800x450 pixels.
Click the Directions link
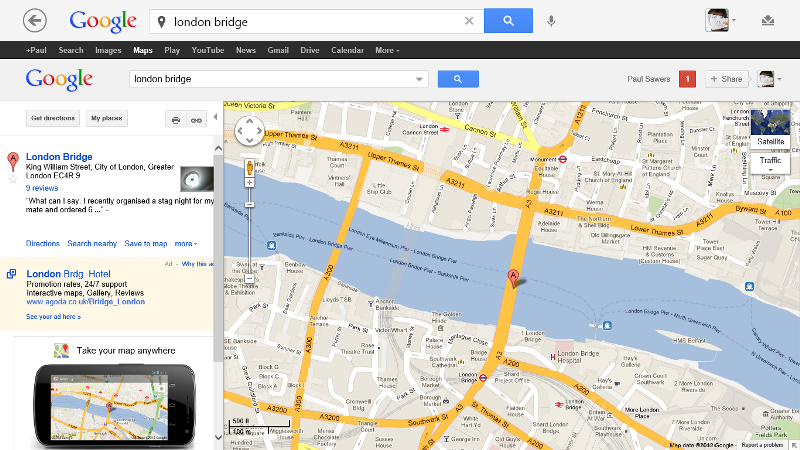43,244
